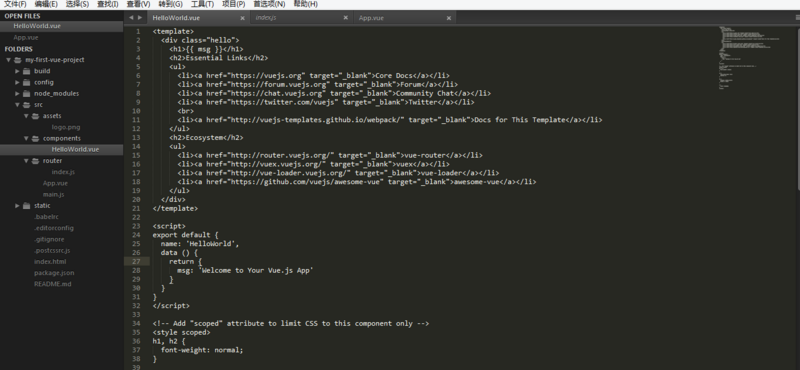This screenshot has width=800, height=370.
Task: Open the 项目(P) menu
Action: point(234,4)
